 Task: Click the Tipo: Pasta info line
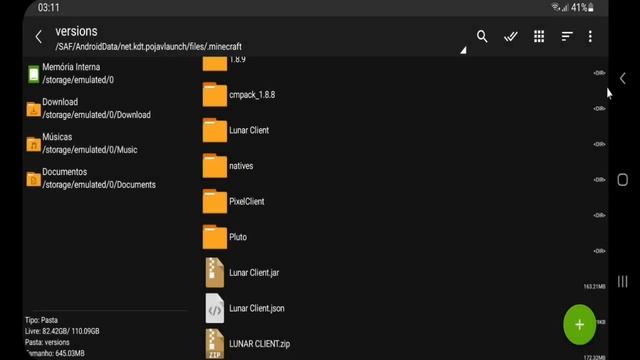point(41,320)
